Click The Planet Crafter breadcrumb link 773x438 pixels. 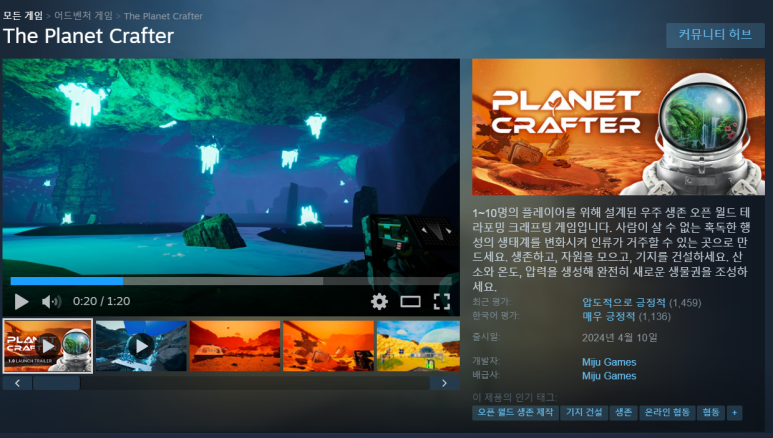point(163,16)
